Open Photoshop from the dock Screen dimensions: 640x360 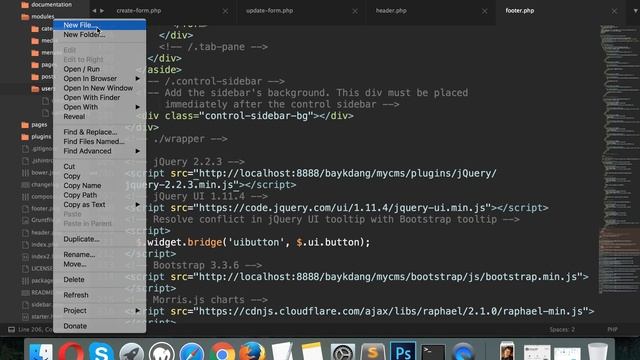point(403,352)
